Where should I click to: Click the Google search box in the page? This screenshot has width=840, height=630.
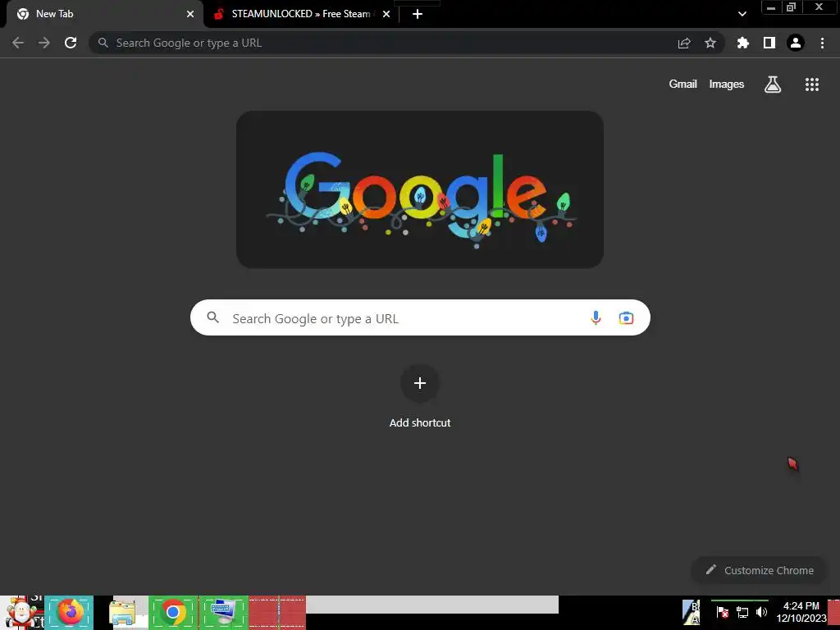(x=420, y=317)
